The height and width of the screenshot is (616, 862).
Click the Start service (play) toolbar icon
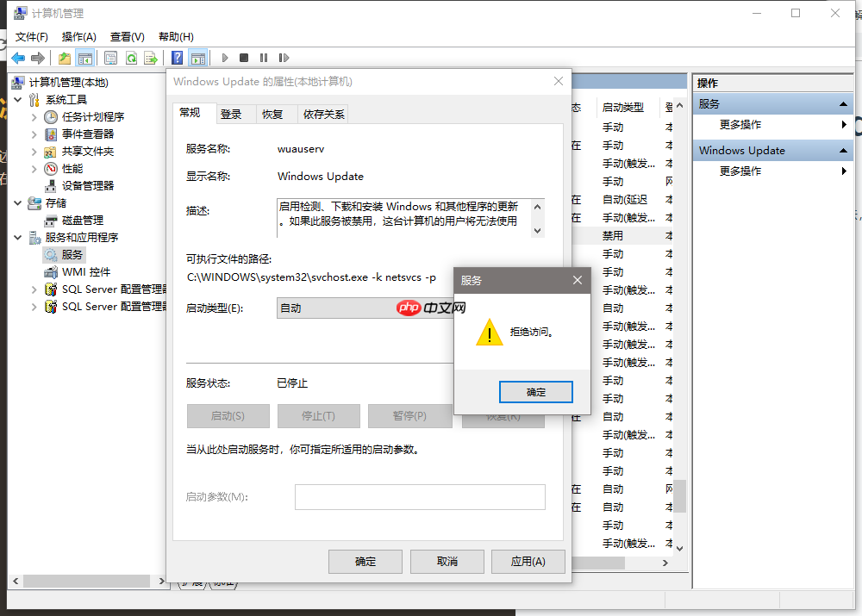coord(224,58)
